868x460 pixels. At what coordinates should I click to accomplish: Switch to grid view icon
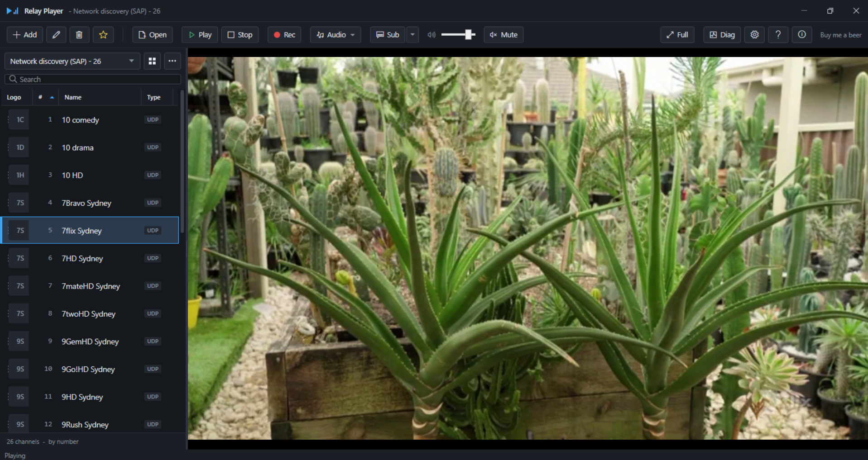[x=152, y=61]
